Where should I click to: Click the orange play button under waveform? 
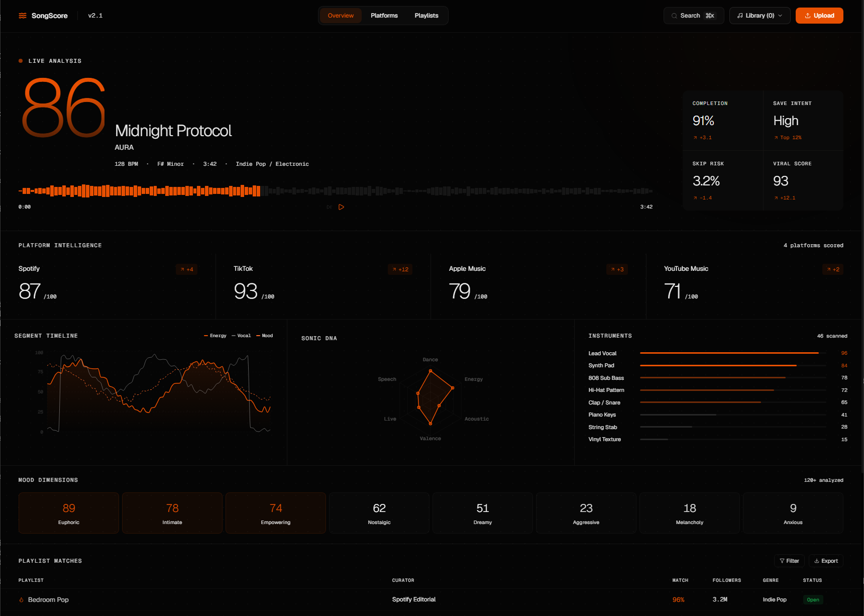(x=342, y=207)
